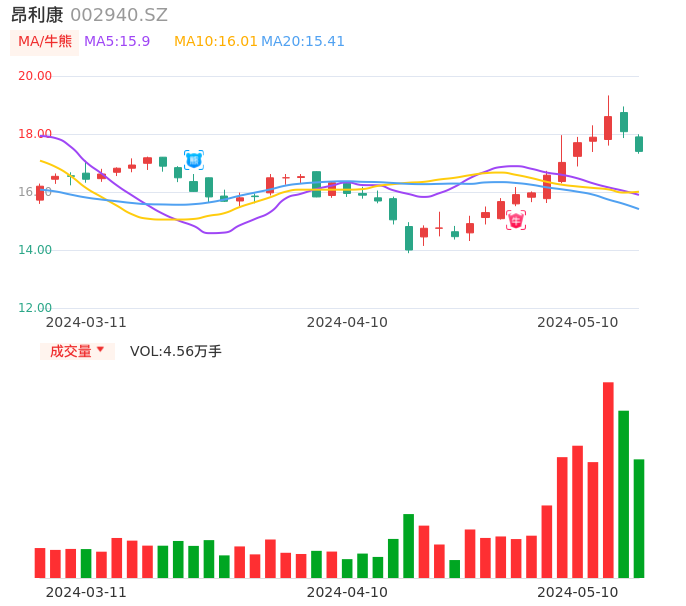Toggle the MA10:16.01 legend label
Image resolution: width=686 pixels, height=606 pixels.
tap(216, 42)
